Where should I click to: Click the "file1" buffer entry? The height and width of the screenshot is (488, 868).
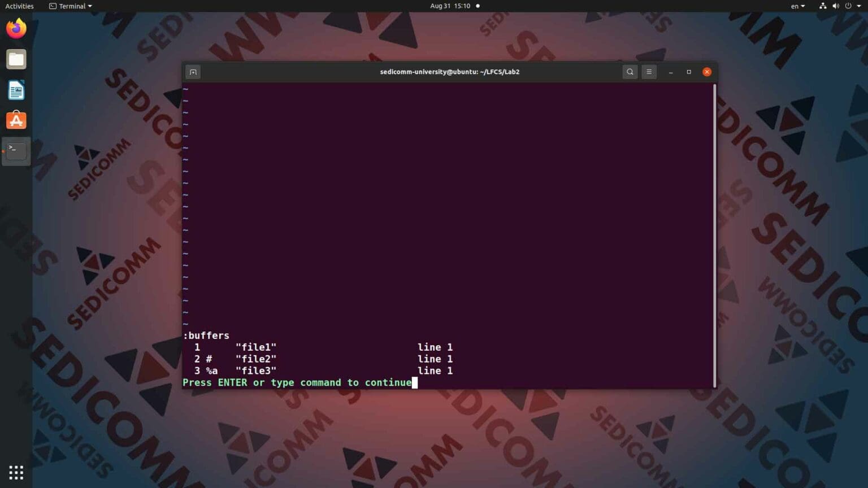256,347
